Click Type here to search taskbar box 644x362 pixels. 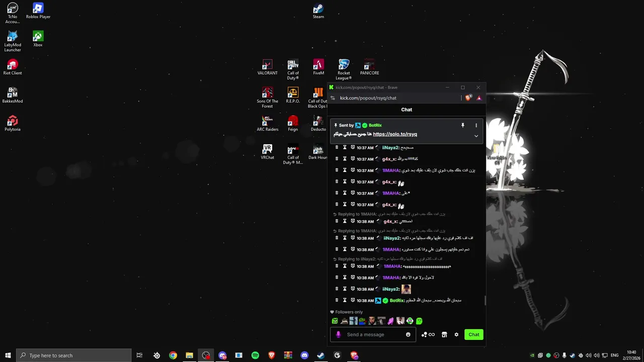(x=74, y=355)
